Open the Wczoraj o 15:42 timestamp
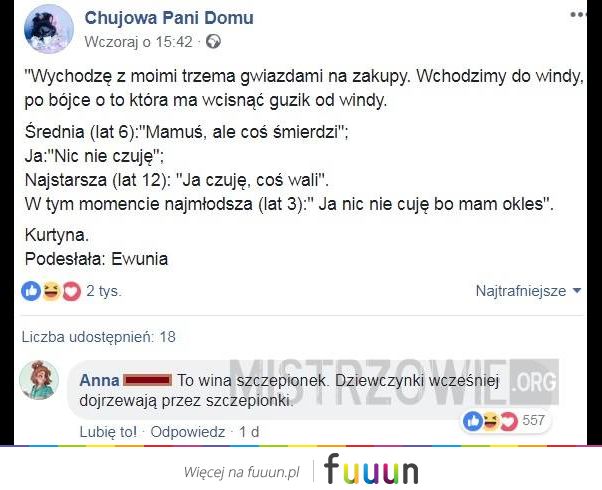This screenshot has width=602, height=490. pos(138,41)
